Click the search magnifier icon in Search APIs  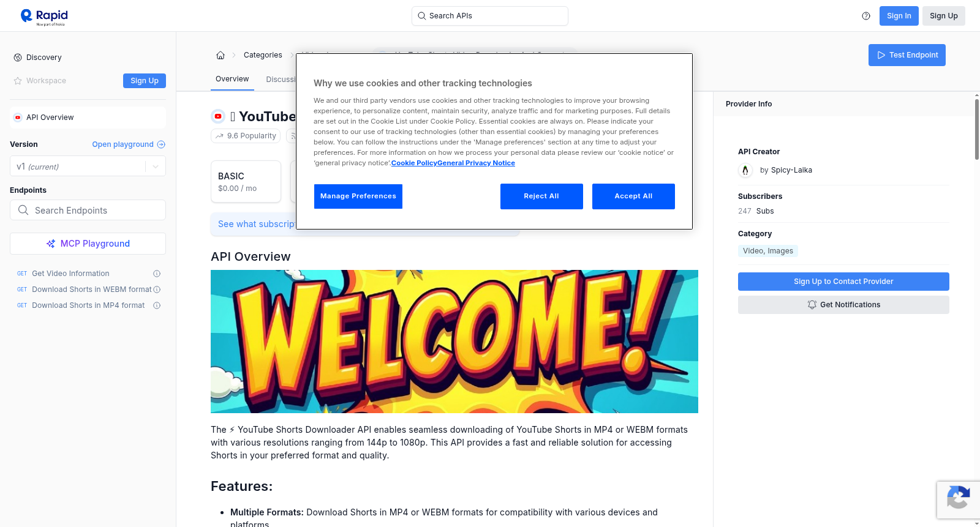[421, 16]
